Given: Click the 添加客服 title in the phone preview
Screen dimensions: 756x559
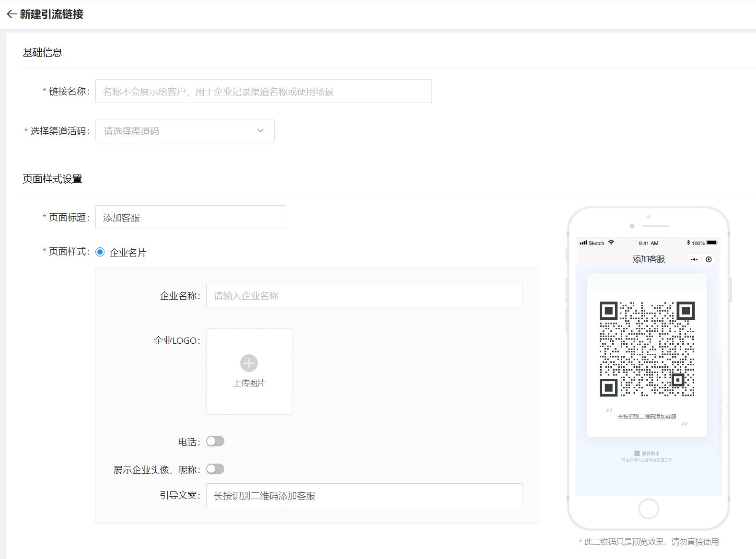Looking at the screenshot, I should 649,259.
